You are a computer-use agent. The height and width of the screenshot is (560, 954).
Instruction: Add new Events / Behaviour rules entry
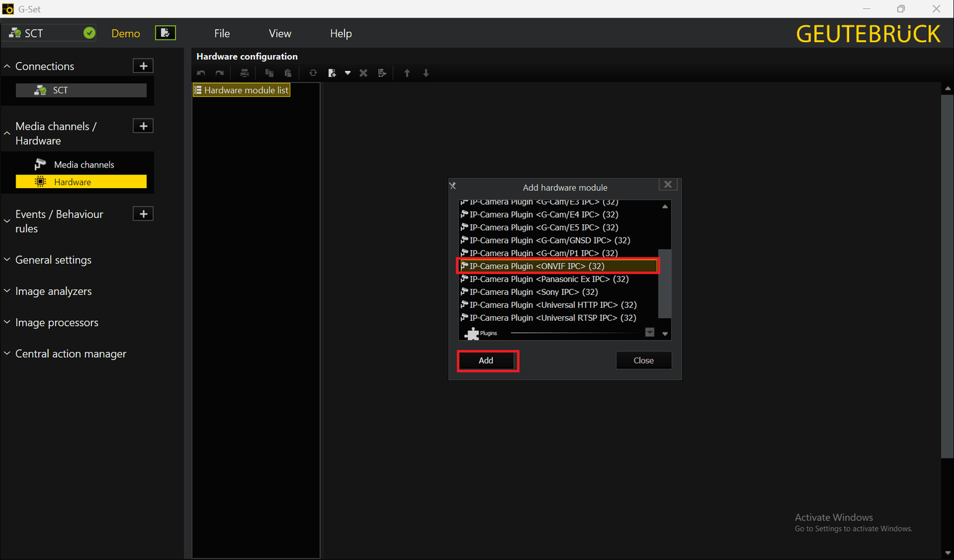point(143,214)
